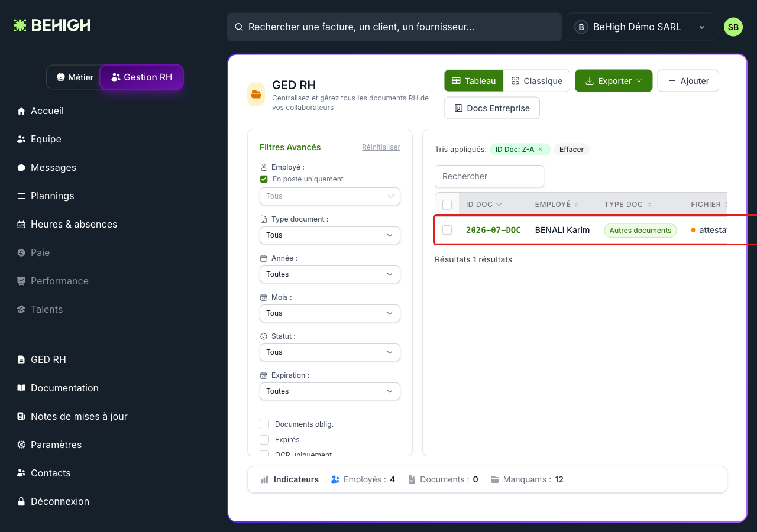Open BeHigh Démo SARL company selector
The width and height of the screenshot is (757, 532).
click(640, 27)
